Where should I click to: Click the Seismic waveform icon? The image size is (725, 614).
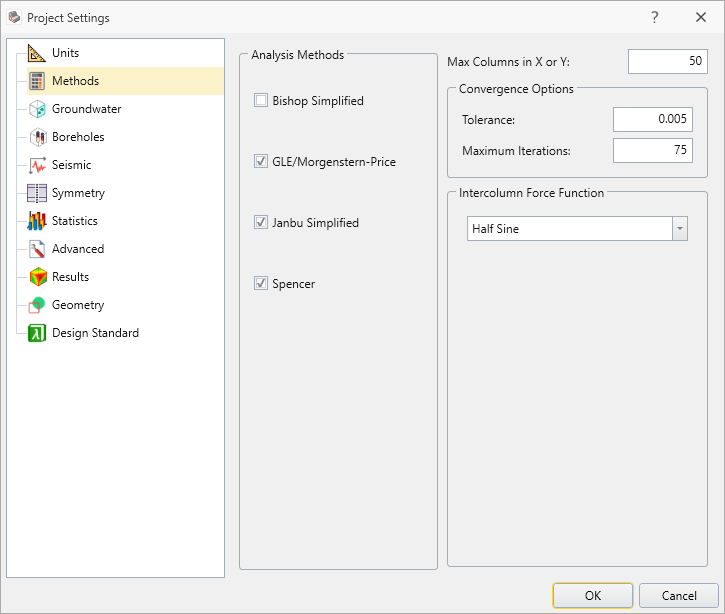(x=37, y=165)
